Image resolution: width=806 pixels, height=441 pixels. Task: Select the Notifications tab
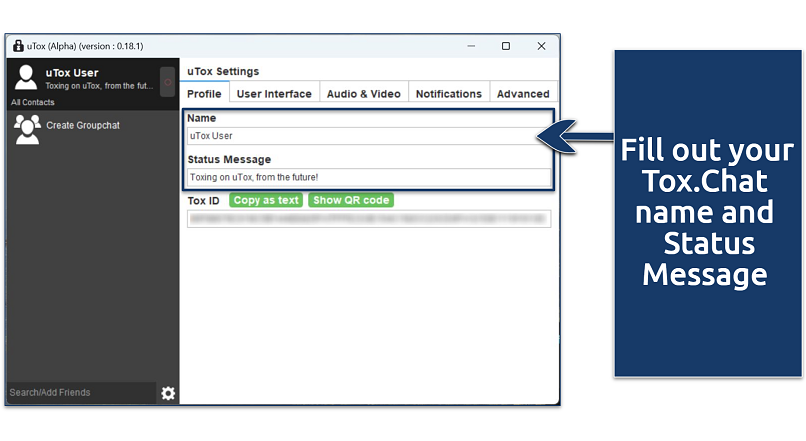(x=448, y=94)
